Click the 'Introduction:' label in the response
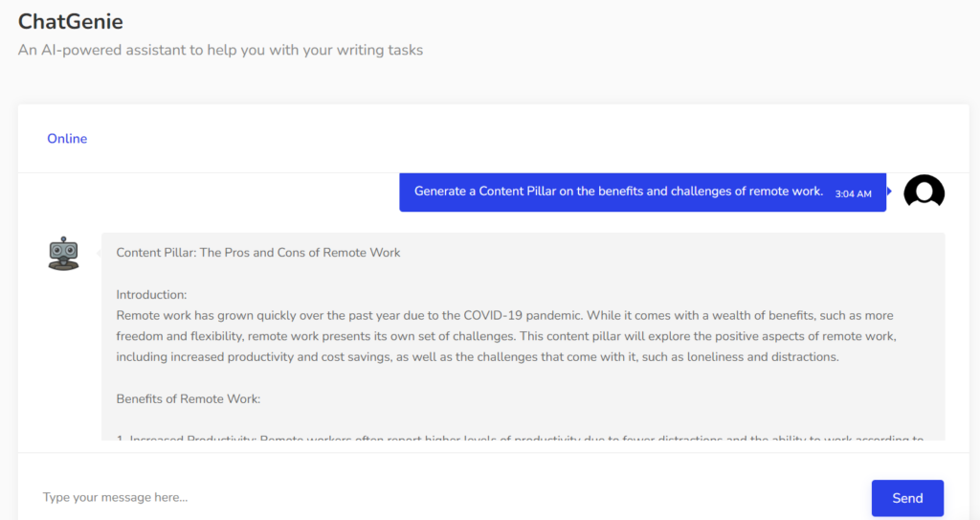980x520 pixels. coord(151,294)
